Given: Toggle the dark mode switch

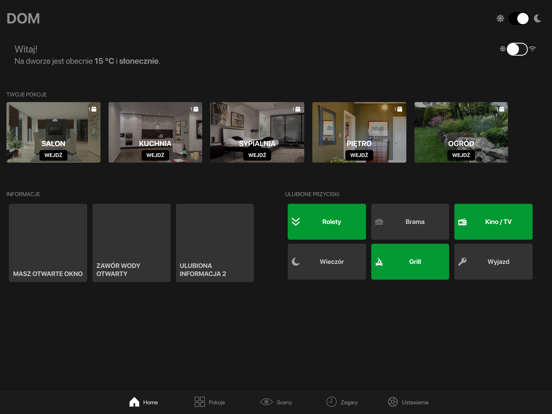Looking at the screenshot, I should [x=519, y=18].
